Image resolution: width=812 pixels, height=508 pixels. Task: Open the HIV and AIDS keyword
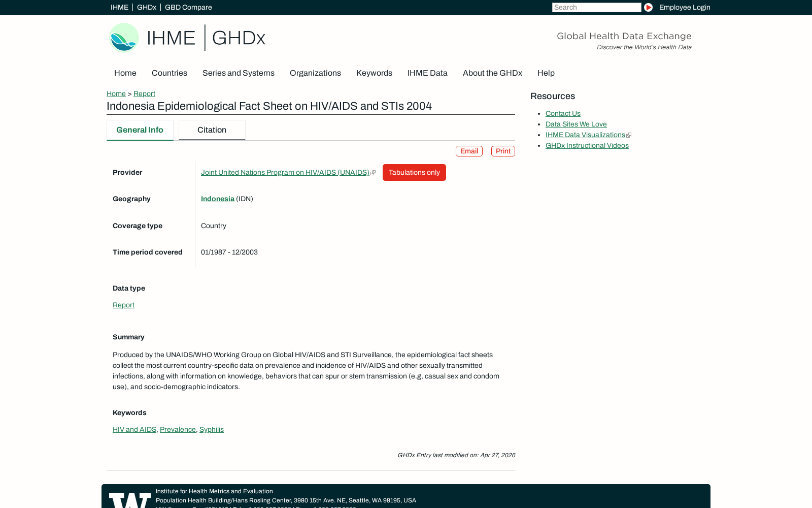point(134,429)
